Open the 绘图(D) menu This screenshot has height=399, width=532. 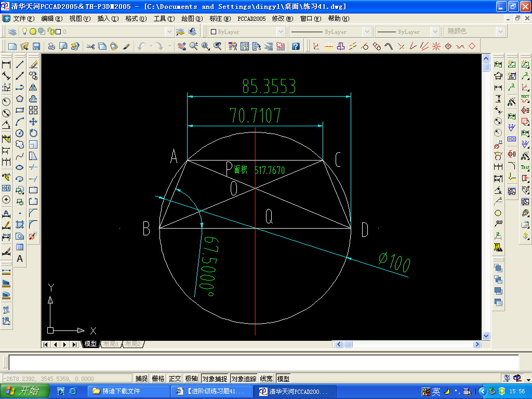192,19
